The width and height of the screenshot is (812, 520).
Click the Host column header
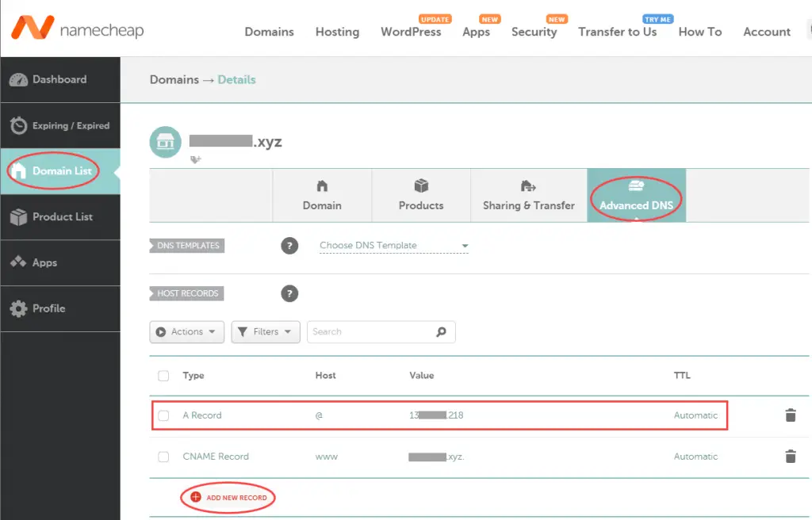[x=326, y=376]
